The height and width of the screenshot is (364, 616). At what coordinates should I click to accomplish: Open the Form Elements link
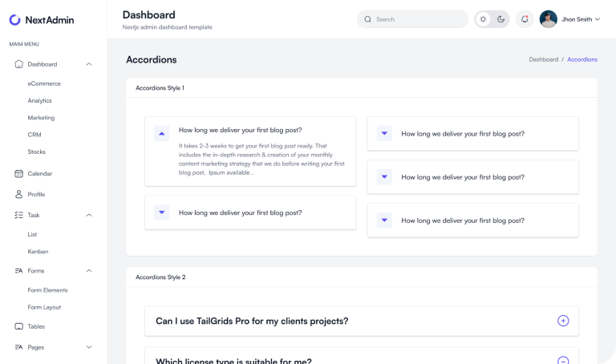(x=47, y=290)
